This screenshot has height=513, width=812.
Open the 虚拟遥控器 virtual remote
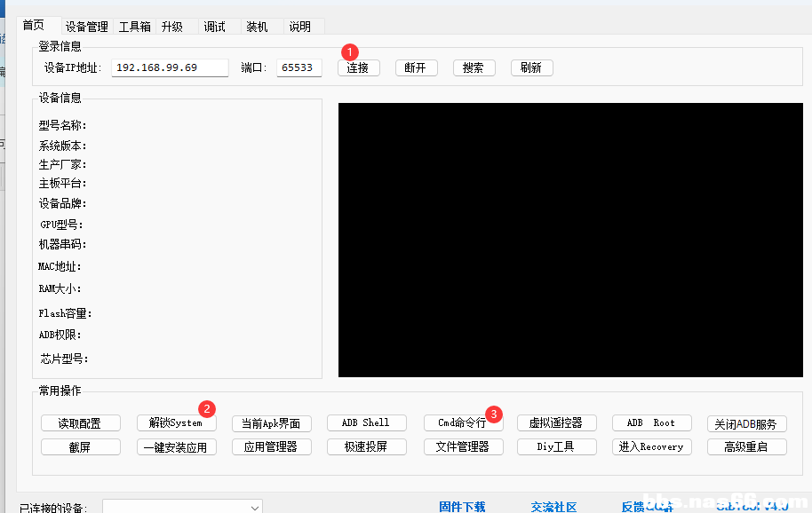pyautogui.click(x=556, y=423)
